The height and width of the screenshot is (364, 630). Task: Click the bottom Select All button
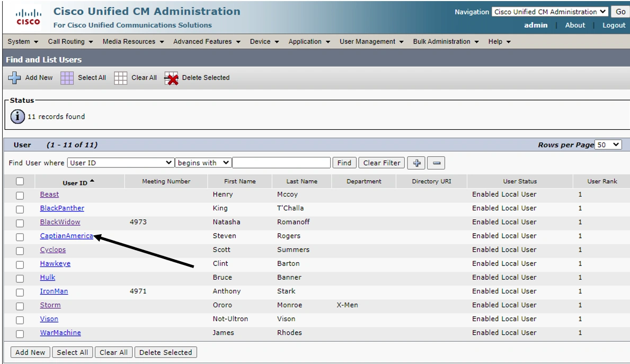point(72,352)
